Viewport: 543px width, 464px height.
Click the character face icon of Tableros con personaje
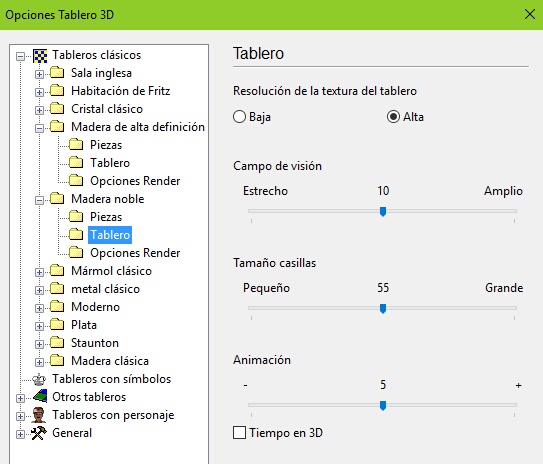click(38, 415)
